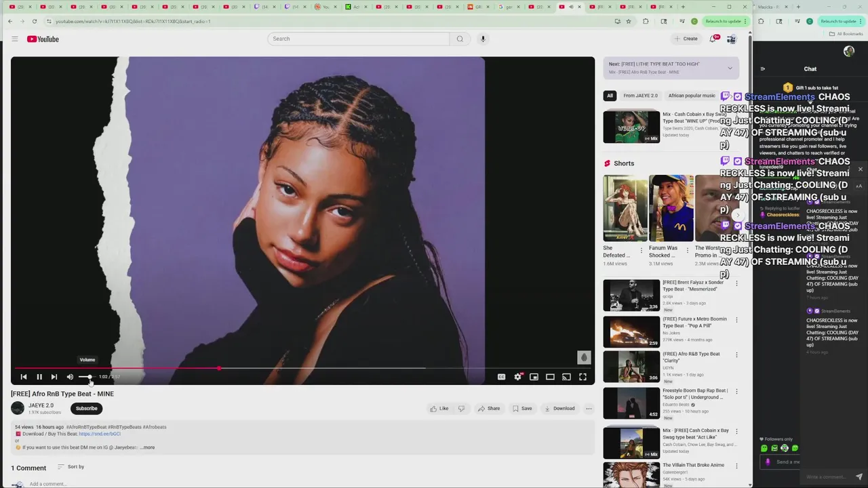The width and height of the screenshot is (868, 488).
Task: Select the African popular music chip
Action: (x=692, y=96)
